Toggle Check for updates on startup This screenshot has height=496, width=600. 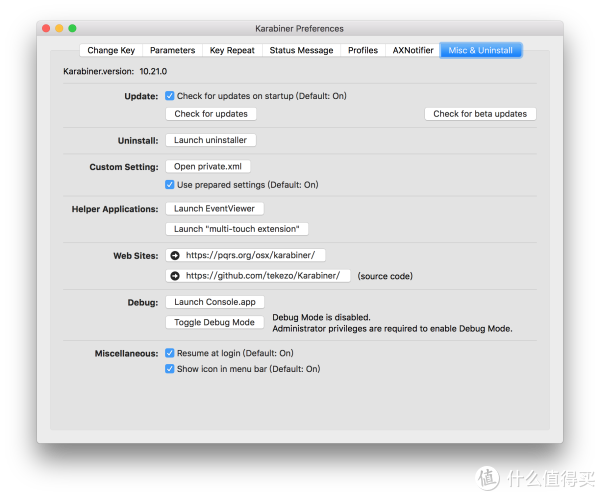(x=170, y=96)
